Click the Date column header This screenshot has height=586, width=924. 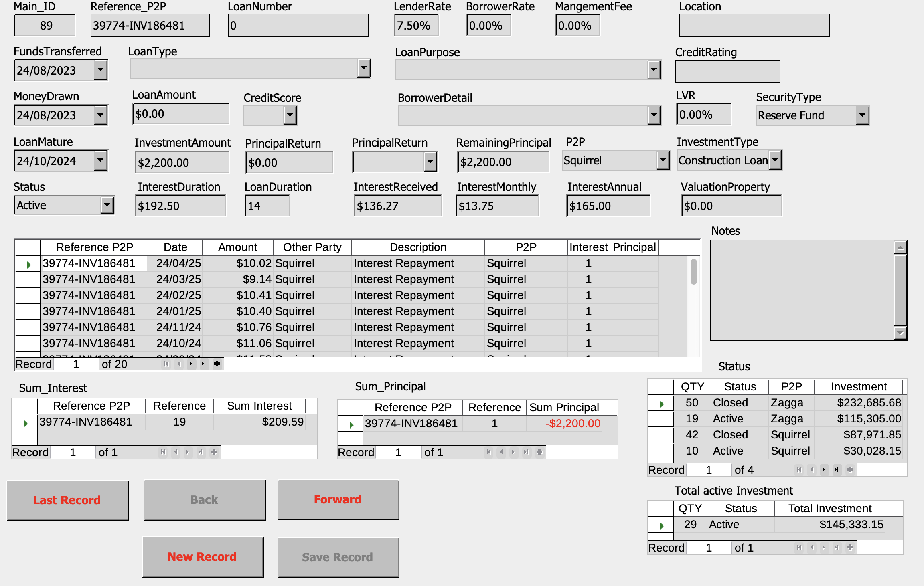click(x=175, y=247)
